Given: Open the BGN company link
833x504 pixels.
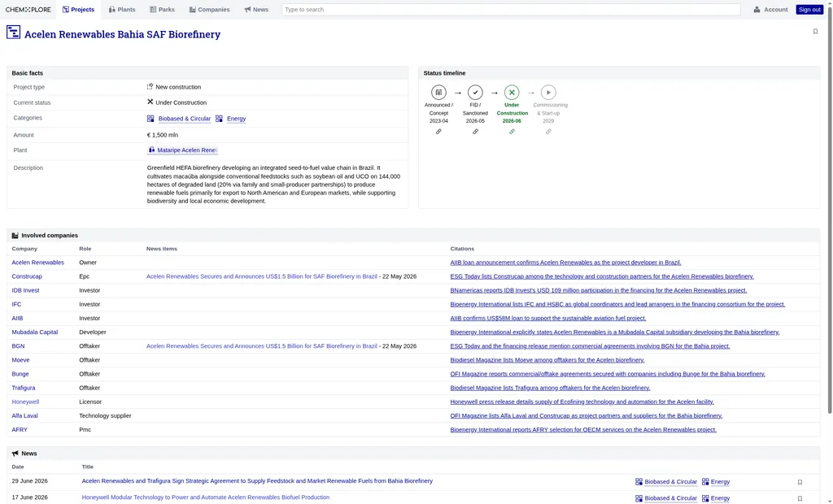Looking at the screenshot, I should click(18, 345).
